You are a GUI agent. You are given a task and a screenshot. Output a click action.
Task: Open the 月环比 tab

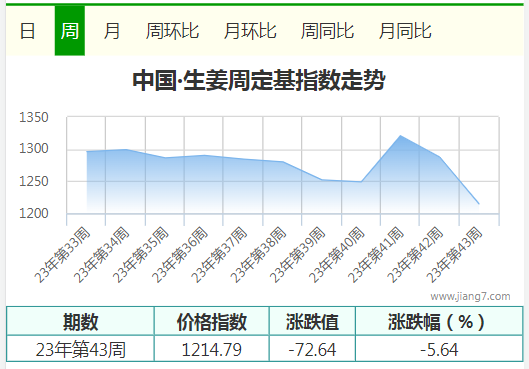tap(250, 31)
